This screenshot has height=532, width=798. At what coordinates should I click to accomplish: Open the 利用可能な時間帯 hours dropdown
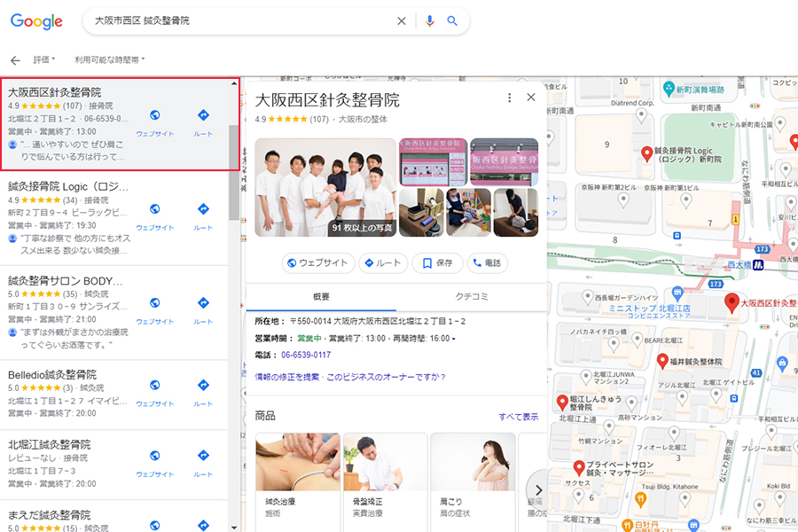pyautogui.click(x=110, y=60)
